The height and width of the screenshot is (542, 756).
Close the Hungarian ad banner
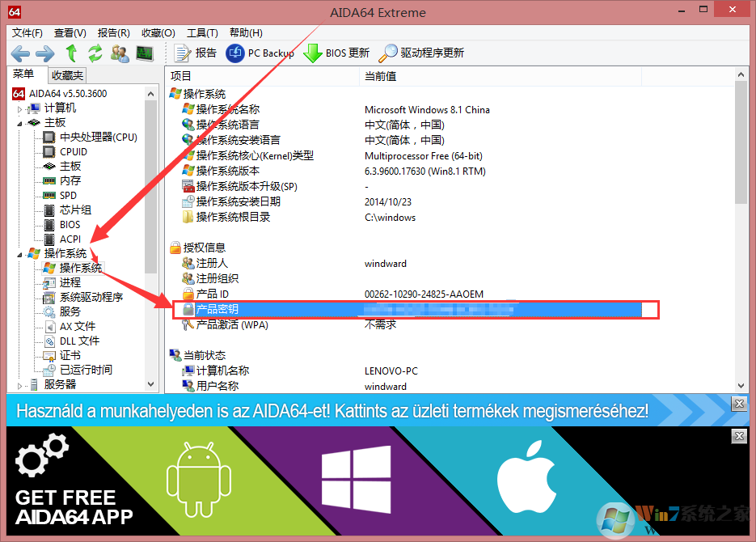pos(738,404)
